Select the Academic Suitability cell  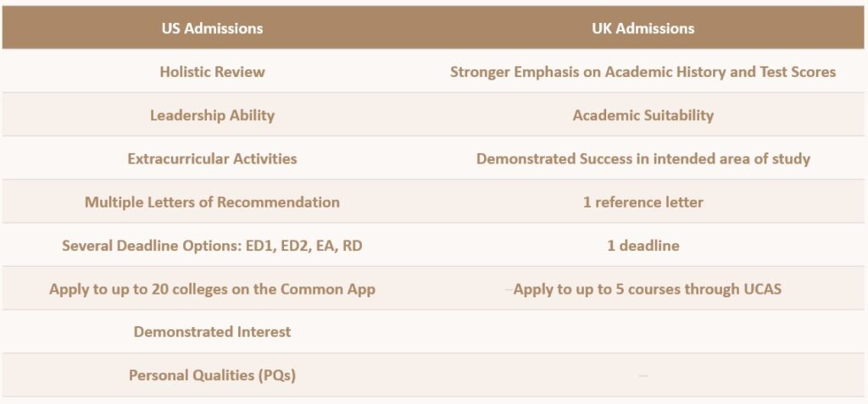coord(643,115)
